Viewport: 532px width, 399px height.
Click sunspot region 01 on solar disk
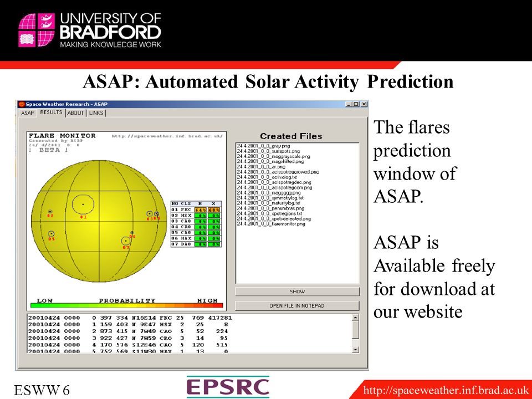coord(83,204)
